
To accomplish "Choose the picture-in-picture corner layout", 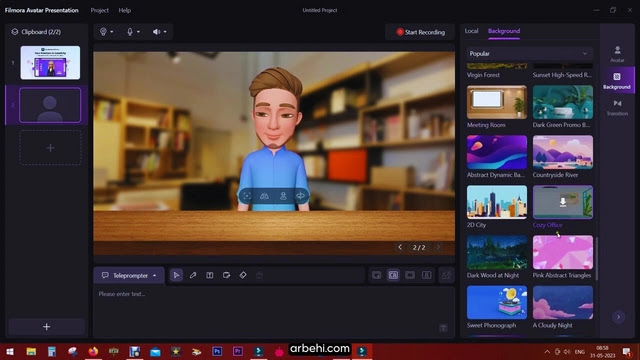I will (x=376, y=276).
